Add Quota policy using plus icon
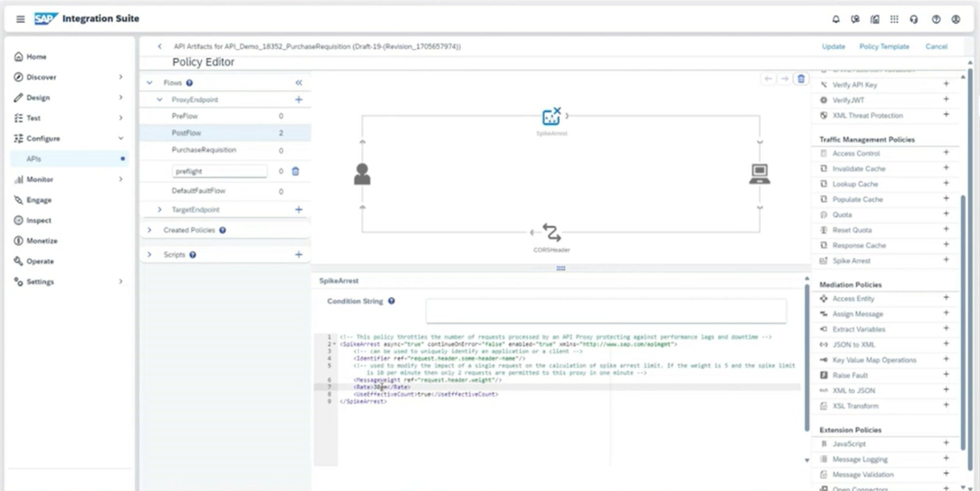 point(946,214)
